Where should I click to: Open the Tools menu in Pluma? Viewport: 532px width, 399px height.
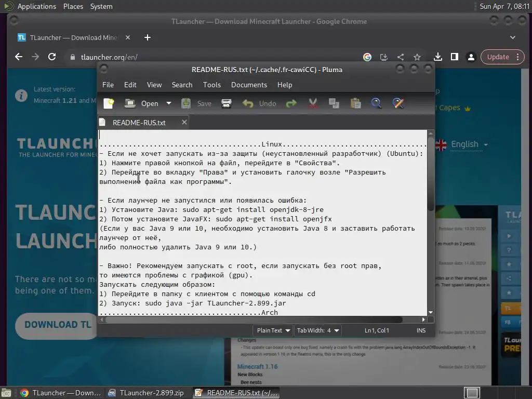[x=212, y=85]
